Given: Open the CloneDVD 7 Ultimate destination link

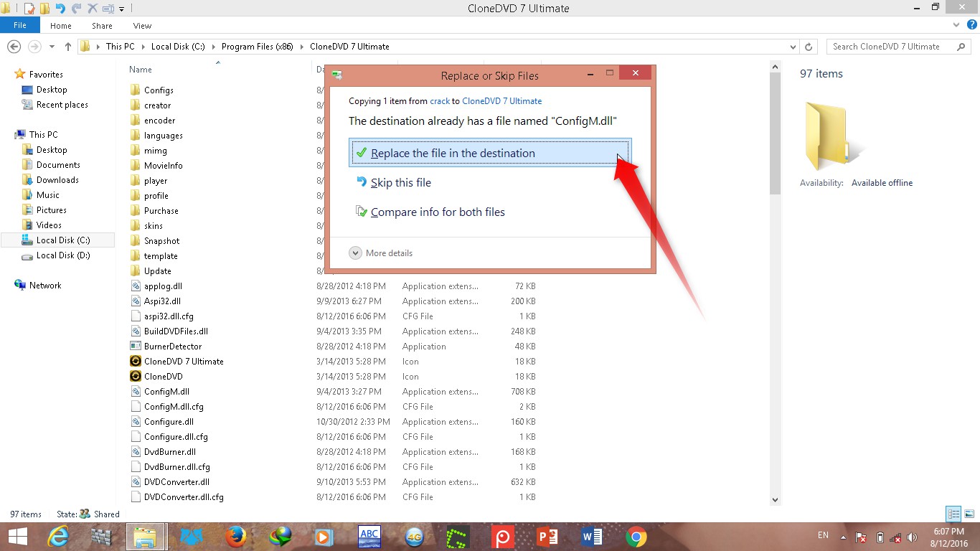Looking at the screenshot, I should click(x=502, y=101).
